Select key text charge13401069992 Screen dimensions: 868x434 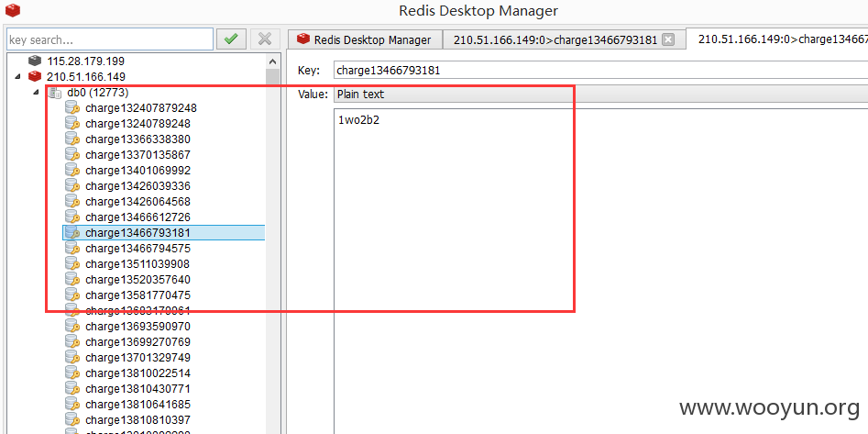click(137, 170)
